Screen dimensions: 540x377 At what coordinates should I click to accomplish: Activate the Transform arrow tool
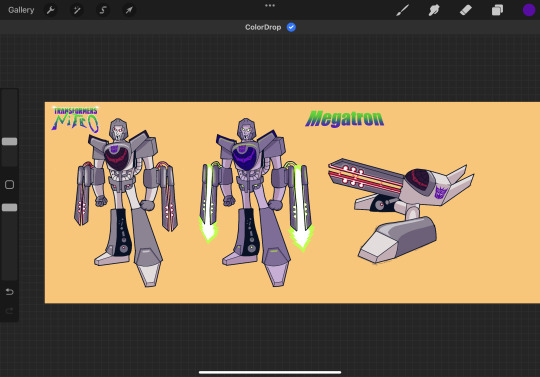pyautogui.click(x=129, y=10)
